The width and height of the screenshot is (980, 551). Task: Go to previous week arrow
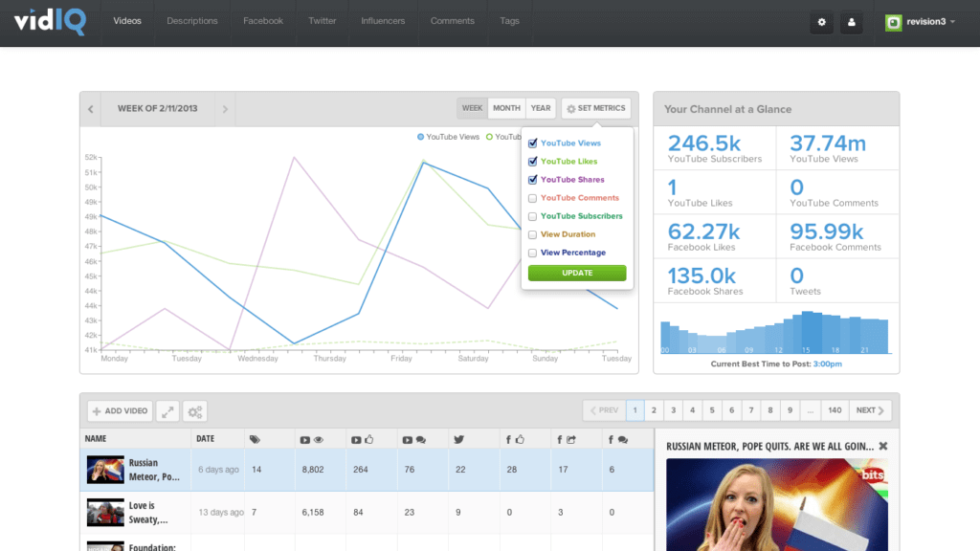pos(91,109)
